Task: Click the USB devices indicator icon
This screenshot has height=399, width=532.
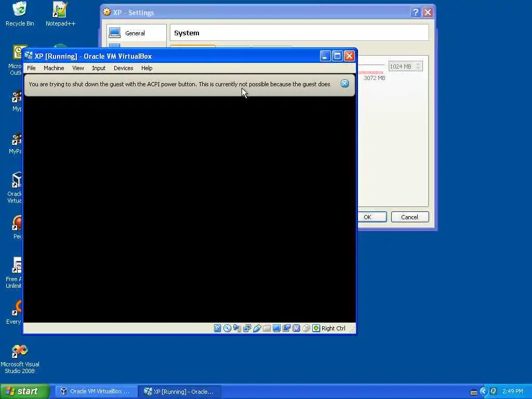Action: tap(257, 328)
